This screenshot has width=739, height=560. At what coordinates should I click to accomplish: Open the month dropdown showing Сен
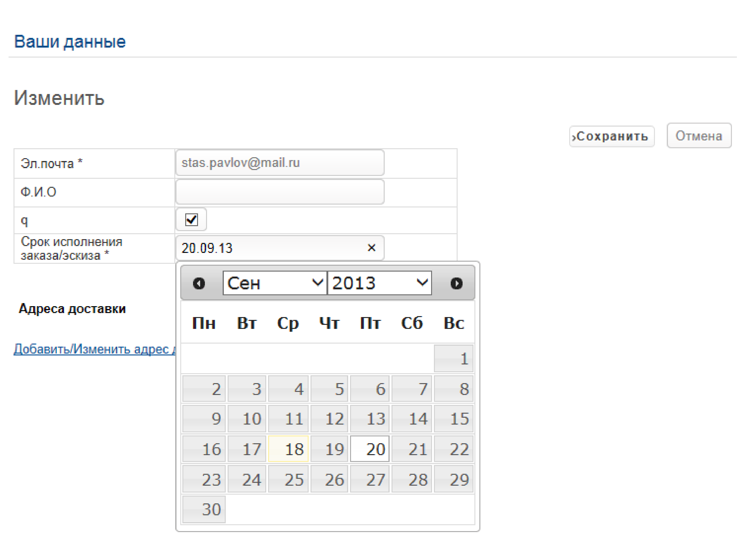coord(275,283)
